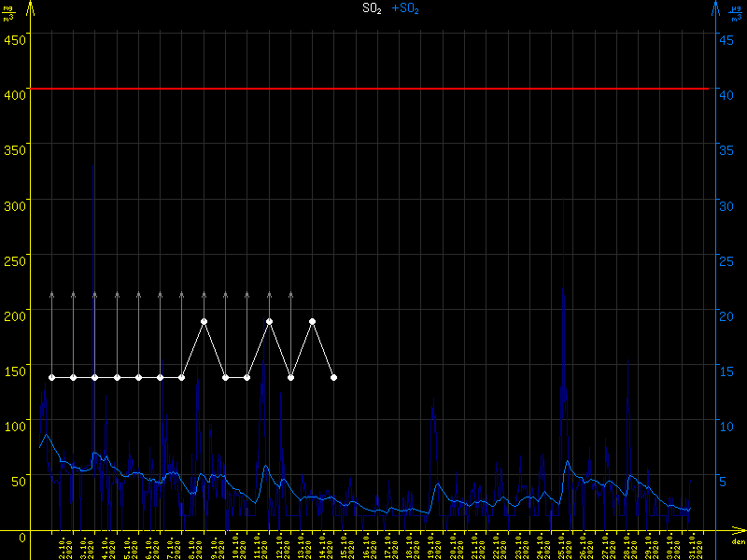Click the red 400 limit line
Viewport: 747px width, 560px height.
tap(373, 89)
